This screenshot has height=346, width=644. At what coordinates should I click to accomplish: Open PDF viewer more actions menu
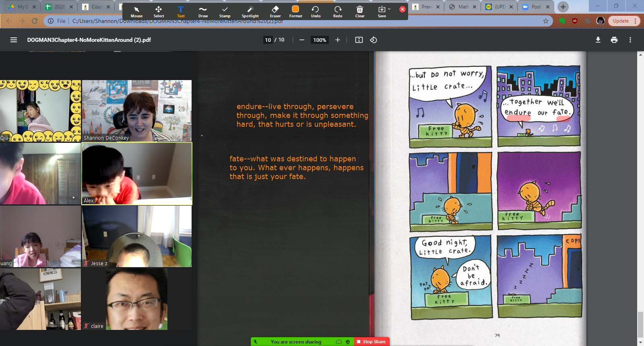tap(630, 40)
